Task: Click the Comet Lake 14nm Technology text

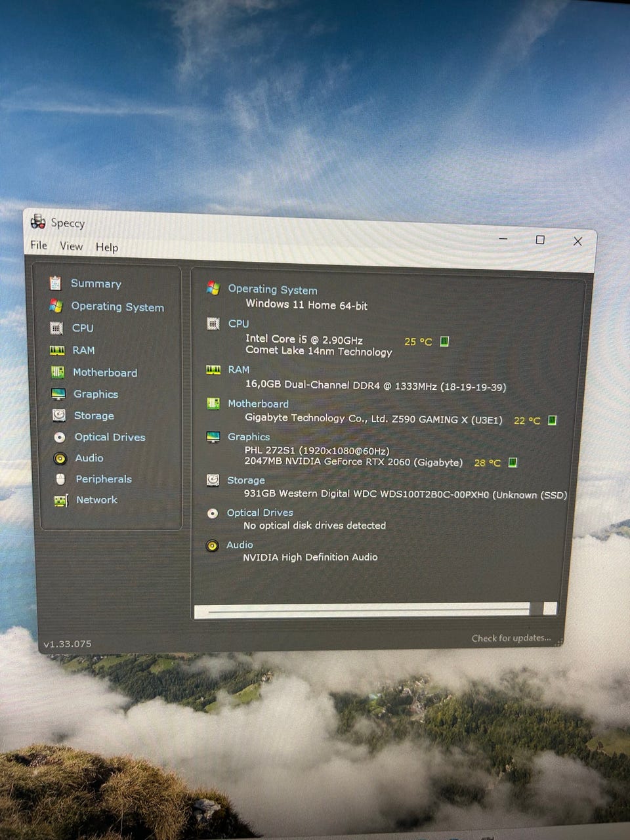Action: [x=319, y=351]
